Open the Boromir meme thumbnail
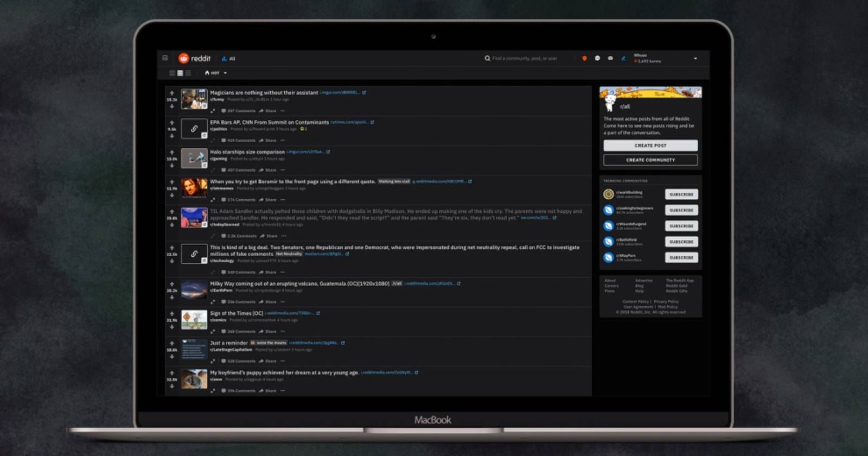The image size is (868, 456). pyautogui.click(x=194, y=188)
